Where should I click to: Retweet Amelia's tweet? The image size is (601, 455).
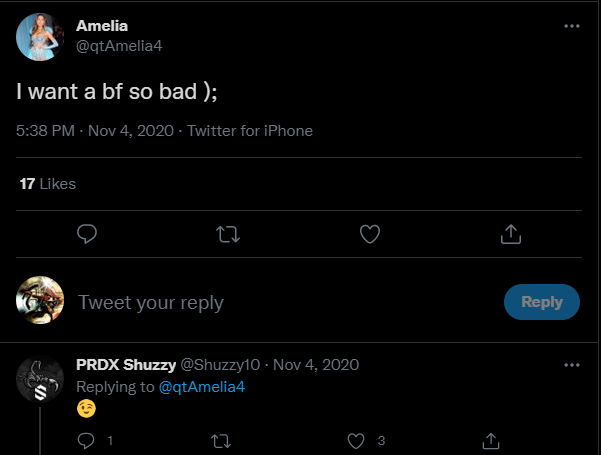tap(228, 234)
